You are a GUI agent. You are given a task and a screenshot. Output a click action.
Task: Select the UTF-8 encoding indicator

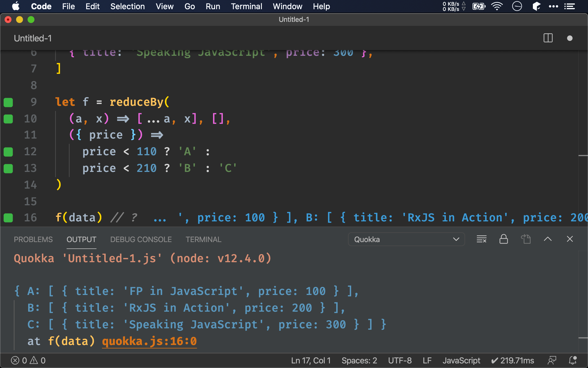(400, 361)
